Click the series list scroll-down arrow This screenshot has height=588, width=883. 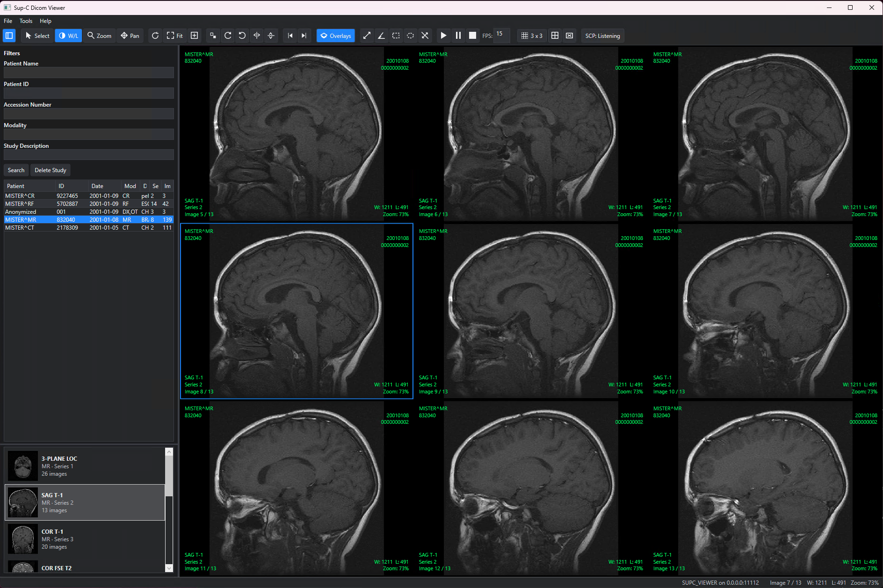(x=169, y=568)
